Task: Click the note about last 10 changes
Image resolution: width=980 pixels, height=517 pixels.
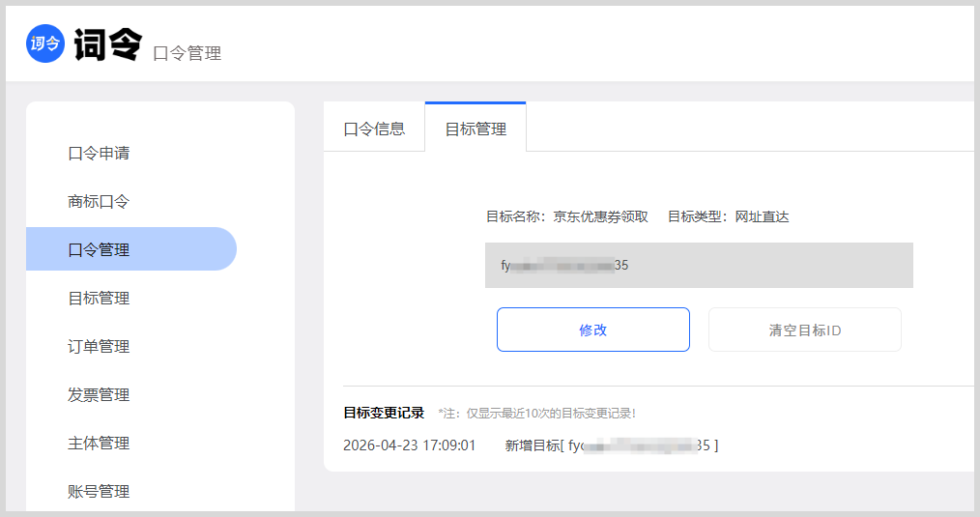Action: [x=537, y=414]
